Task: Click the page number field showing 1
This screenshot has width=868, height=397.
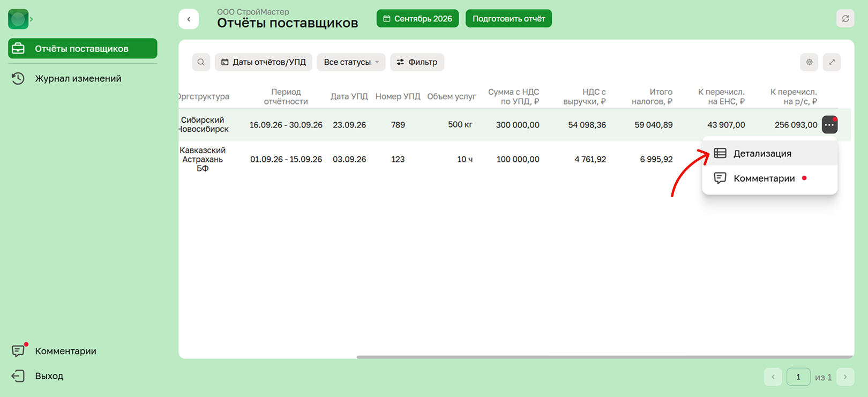Action: 798,377
